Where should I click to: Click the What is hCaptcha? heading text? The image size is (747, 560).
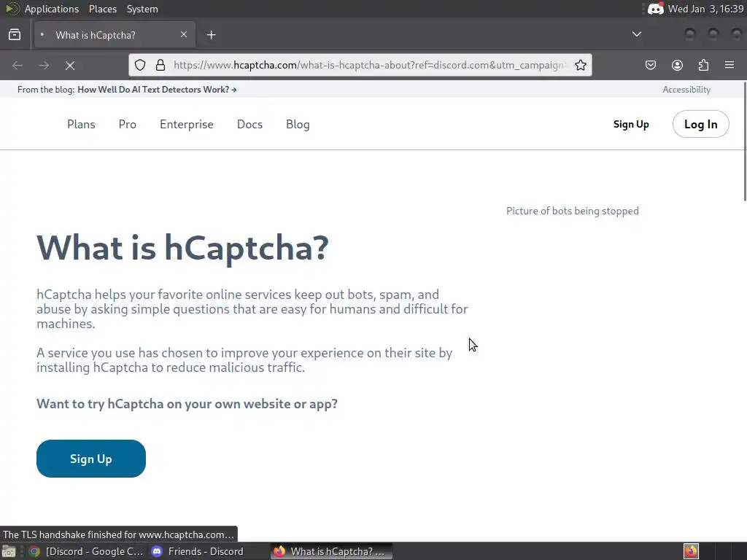pyautogui.click(x=182, y=248)
